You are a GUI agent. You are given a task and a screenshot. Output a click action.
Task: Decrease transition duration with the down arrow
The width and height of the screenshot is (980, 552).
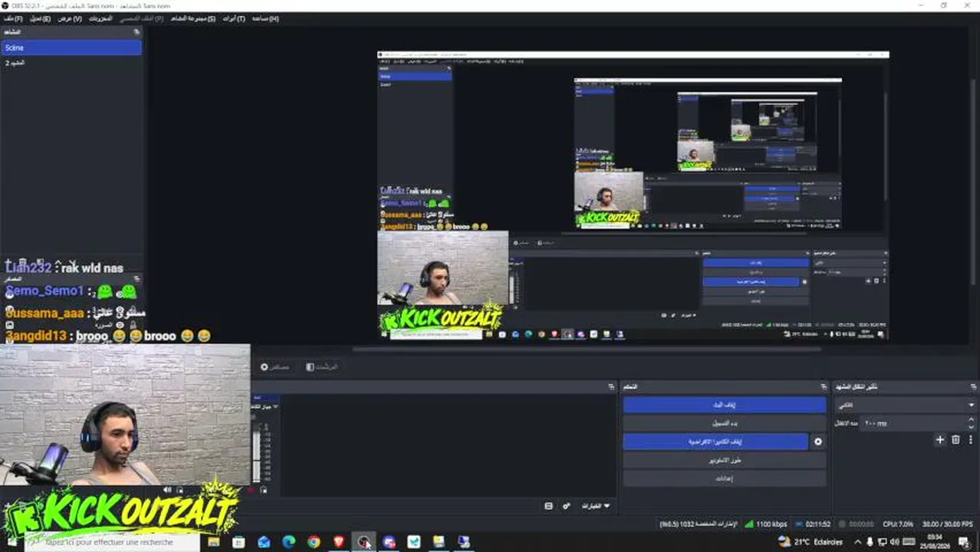pyautogui.click(x=972, y=427)
